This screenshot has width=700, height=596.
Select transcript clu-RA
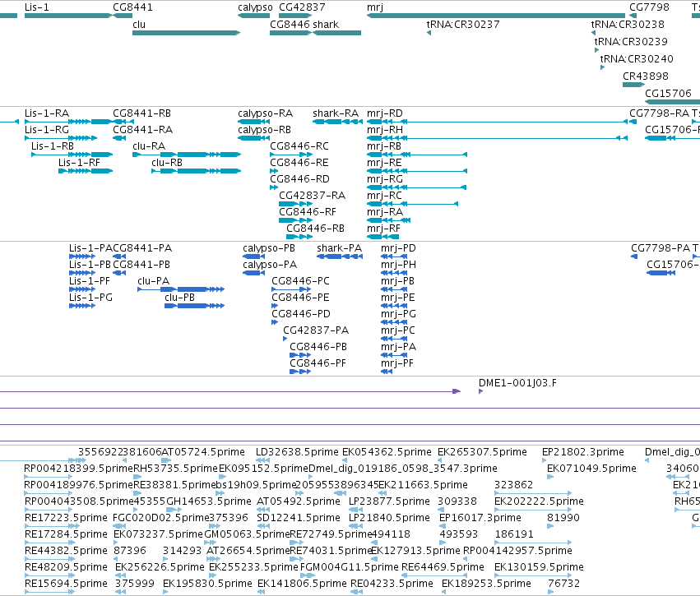pyautogui.click(x=187, y=155)
